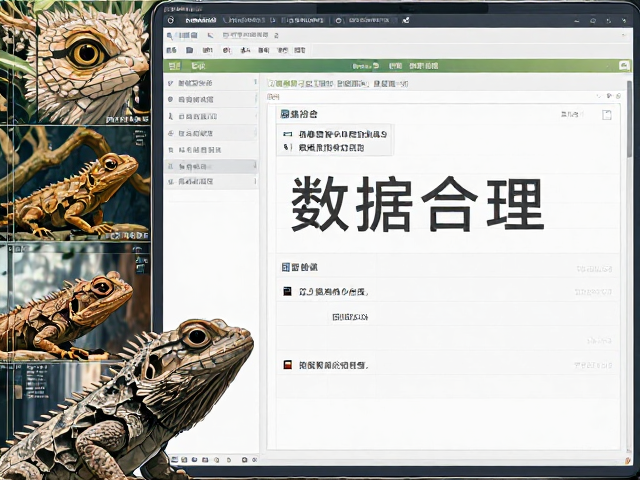Click the white icon at green bar's right end
Viewport: 640px width, 480px height.
pos(624,66)
